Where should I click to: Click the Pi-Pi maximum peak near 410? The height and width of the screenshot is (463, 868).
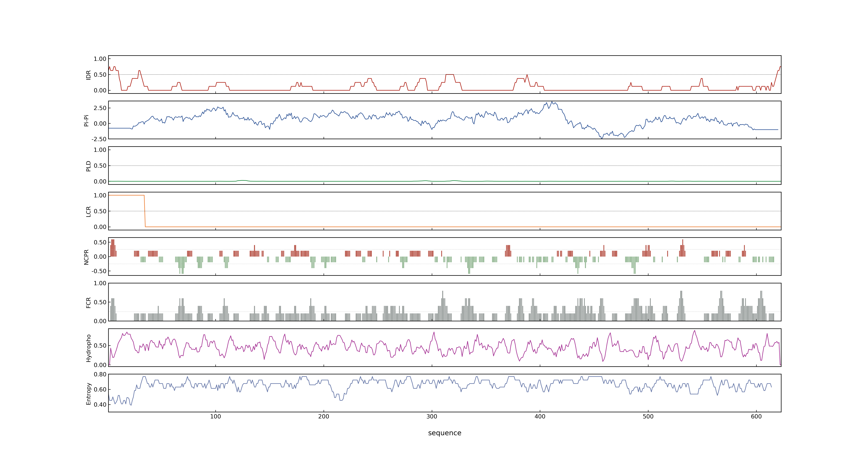pos(552,102)
